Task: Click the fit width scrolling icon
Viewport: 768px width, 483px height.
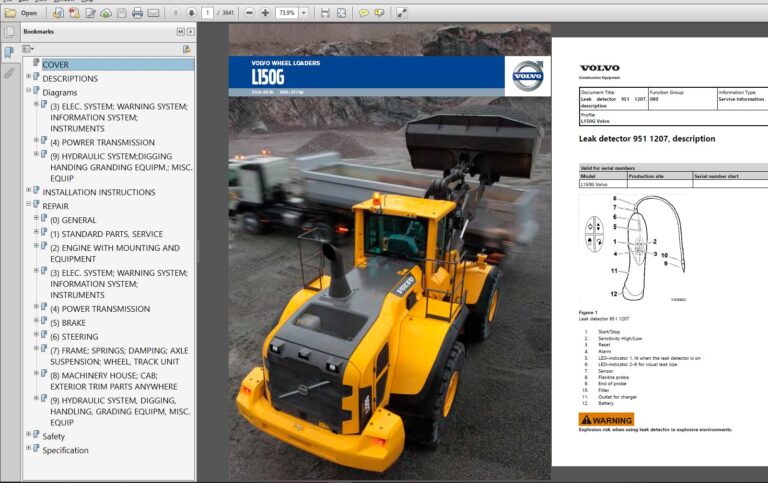Action: 325,13
